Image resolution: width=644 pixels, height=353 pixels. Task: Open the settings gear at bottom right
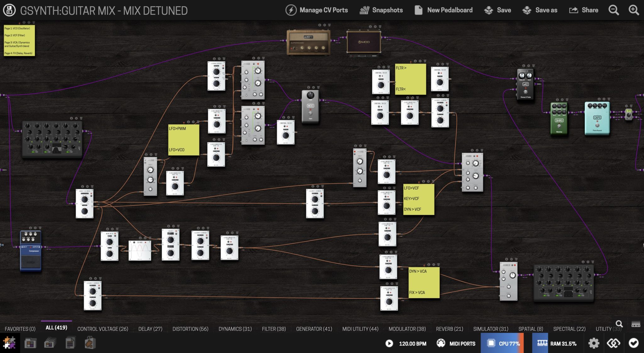tap(594, 343)
